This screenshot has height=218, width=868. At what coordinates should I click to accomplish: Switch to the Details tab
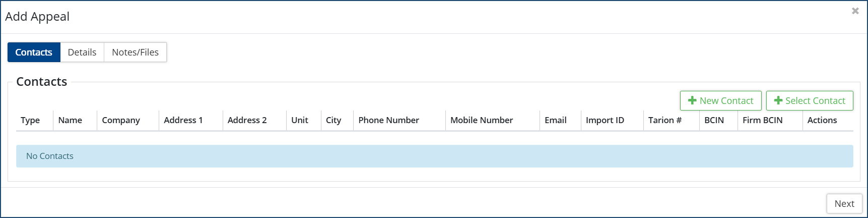point(82,52)
